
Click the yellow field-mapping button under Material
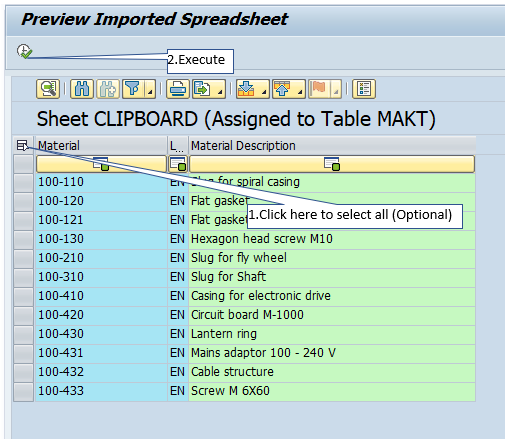coord(101,164)
